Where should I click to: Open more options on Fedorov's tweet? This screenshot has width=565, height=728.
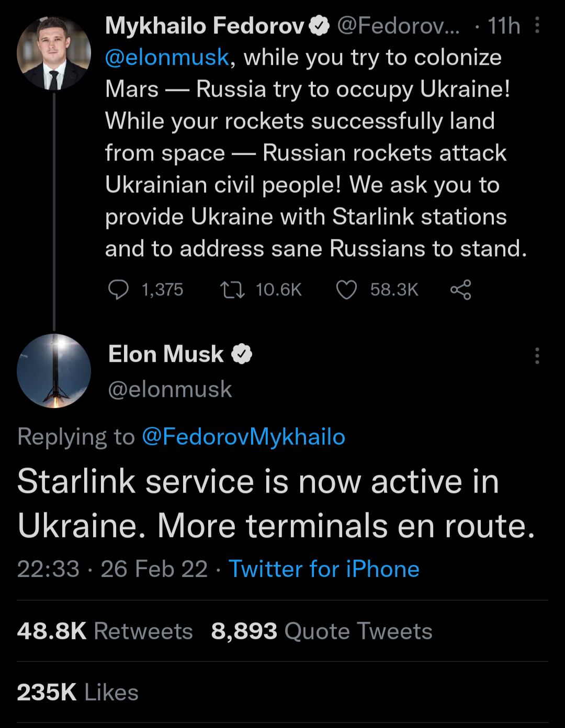point(537,26)
